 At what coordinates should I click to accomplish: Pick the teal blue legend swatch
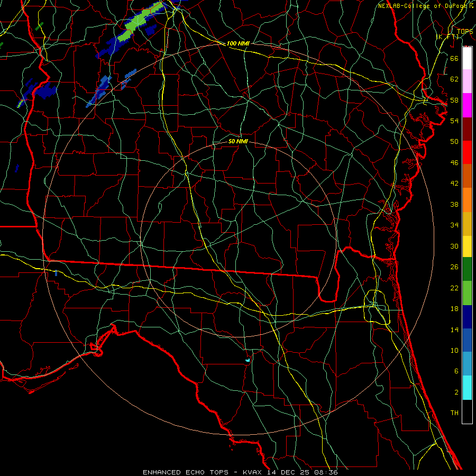(x=467, y=364)
